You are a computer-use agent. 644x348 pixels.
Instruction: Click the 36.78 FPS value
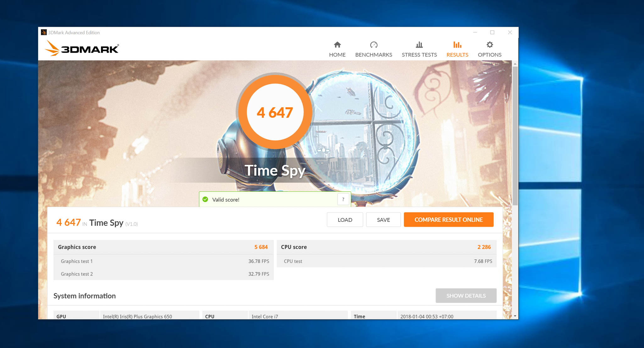(258, 261)
